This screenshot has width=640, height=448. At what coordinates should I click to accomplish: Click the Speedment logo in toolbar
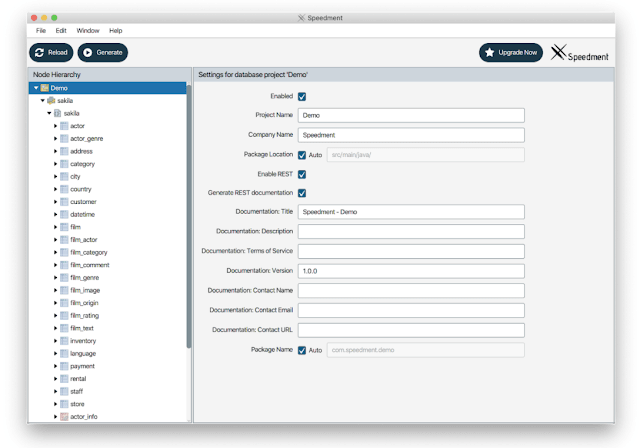pos(579,53)
